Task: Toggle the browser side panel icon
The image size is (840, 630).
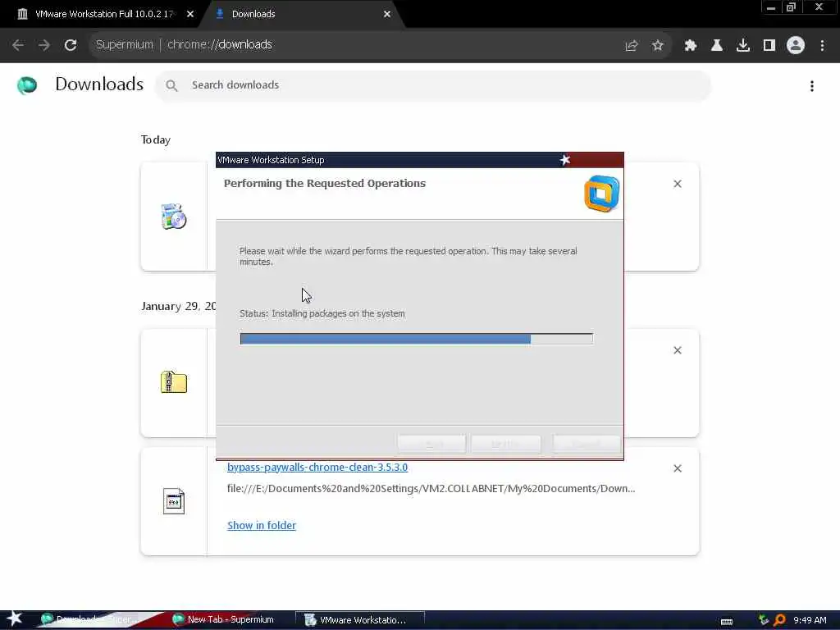Action: pyautogui.click(x=769, y=46)
